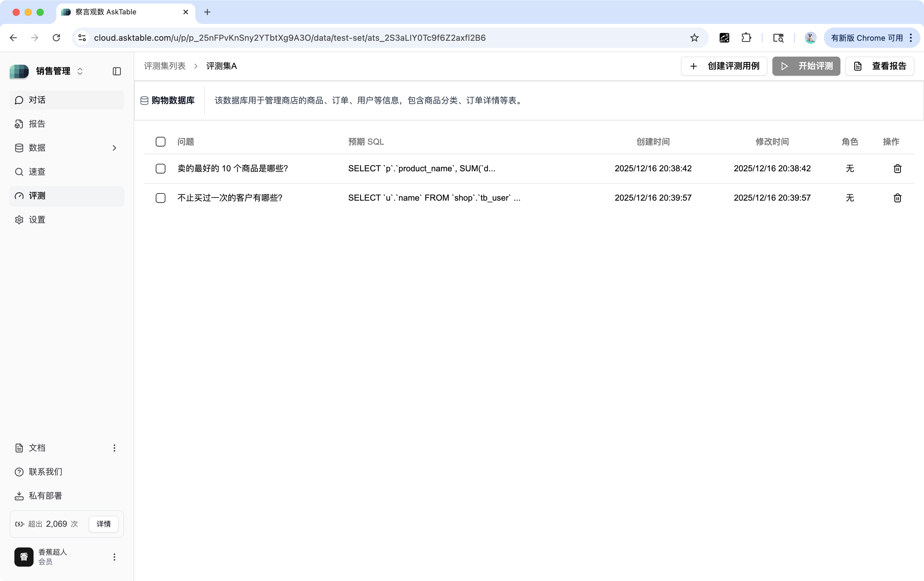Click the 开始评测 run evaluation button
The height and width of the screenshot is (581, 924).
[x=806, y=66]
